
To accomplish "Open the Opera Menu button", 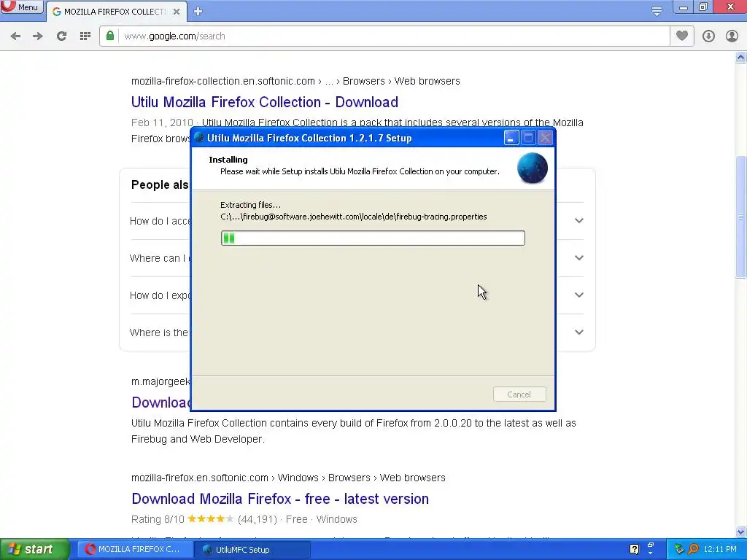I will tap(21, 7).
